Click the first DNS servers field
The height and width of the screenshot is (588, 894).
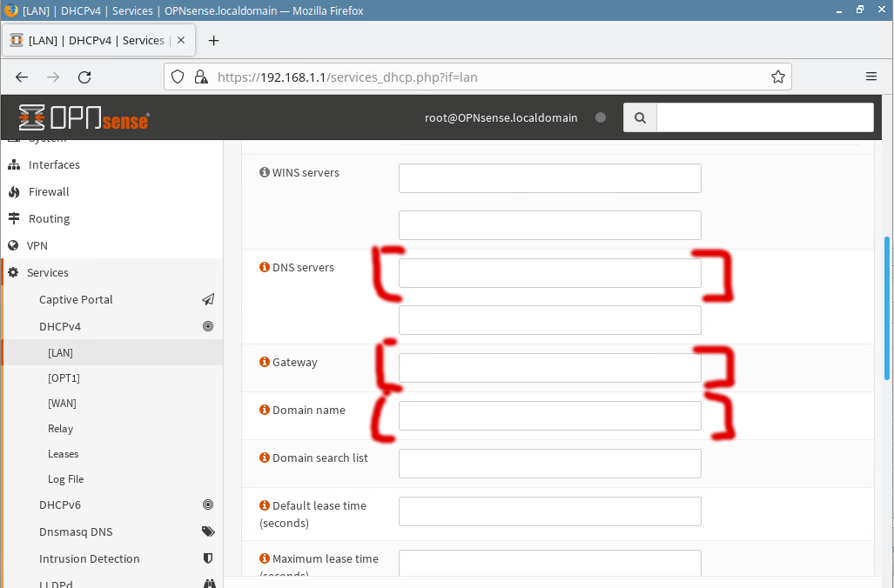pyautogui.click(x=549, y=273)
